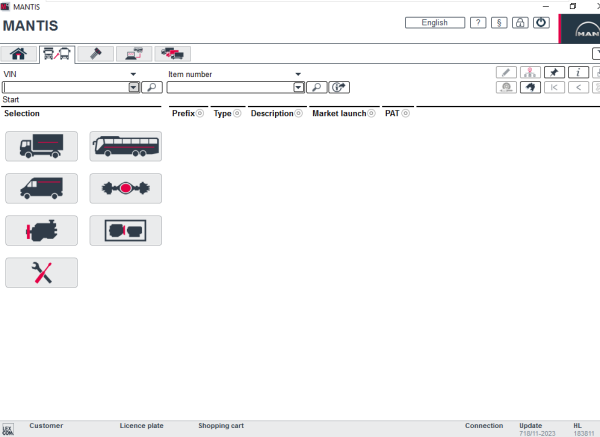Click the VIN search magnifier button

(152, 87)
